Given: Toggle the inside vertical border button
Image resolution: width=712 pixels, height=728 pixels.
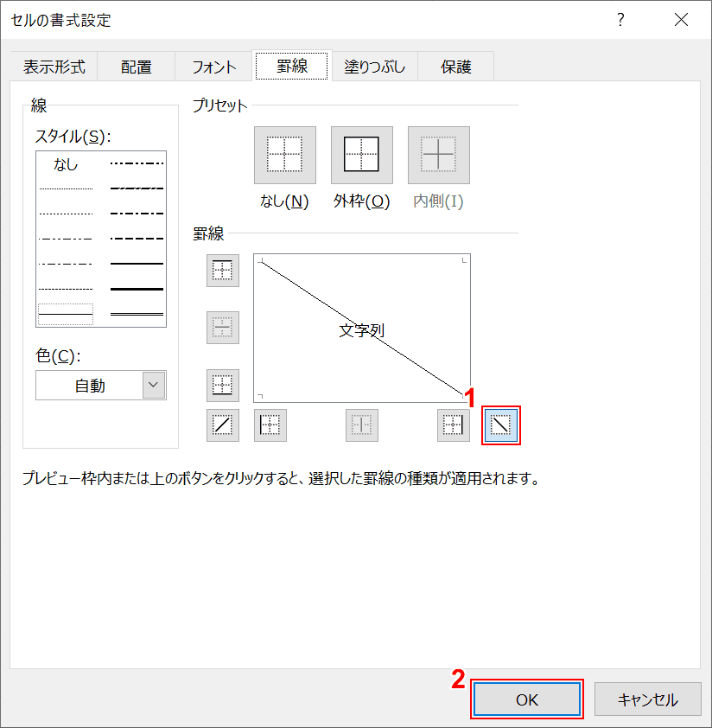Looking at the screenshot, I should tap(362, 425).
